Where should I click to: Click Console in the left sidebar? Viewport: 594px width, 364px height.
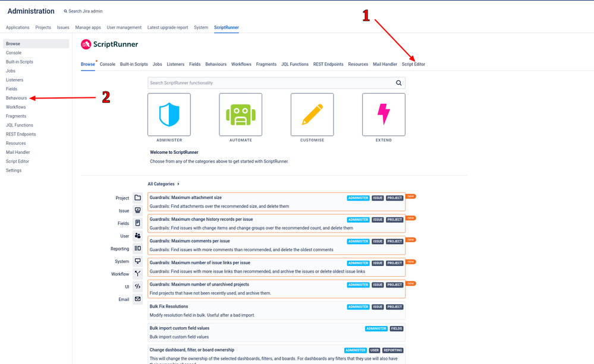pos(14,53)
